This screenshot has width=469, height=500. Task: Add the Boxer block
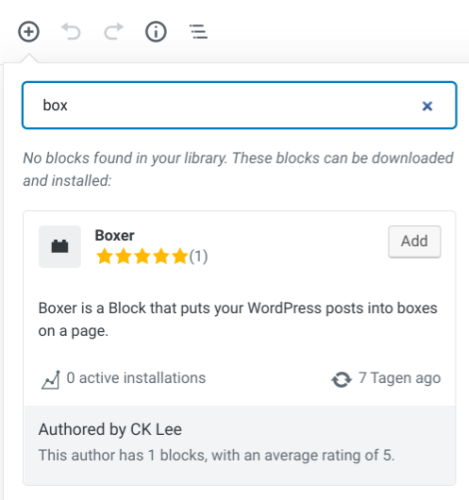point(414,241)
